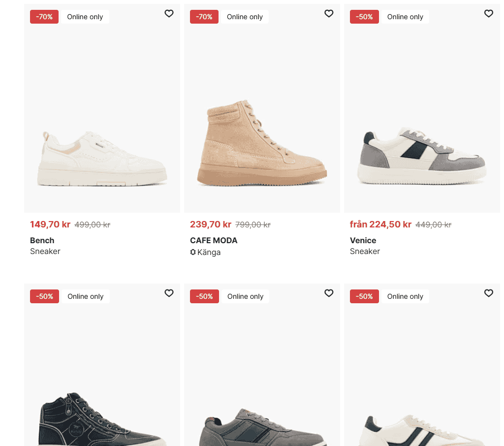Add the Bench sneaker to your wishlist
Screen dimensions: 504x446
point(169,14)
